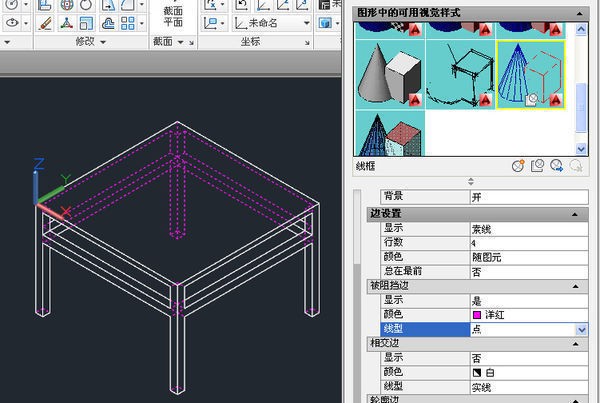This screenshot has width=600, height=403.
Task: Expand the 修改 panel flyout
Action: pyautogui.click(x=103, y=42)
